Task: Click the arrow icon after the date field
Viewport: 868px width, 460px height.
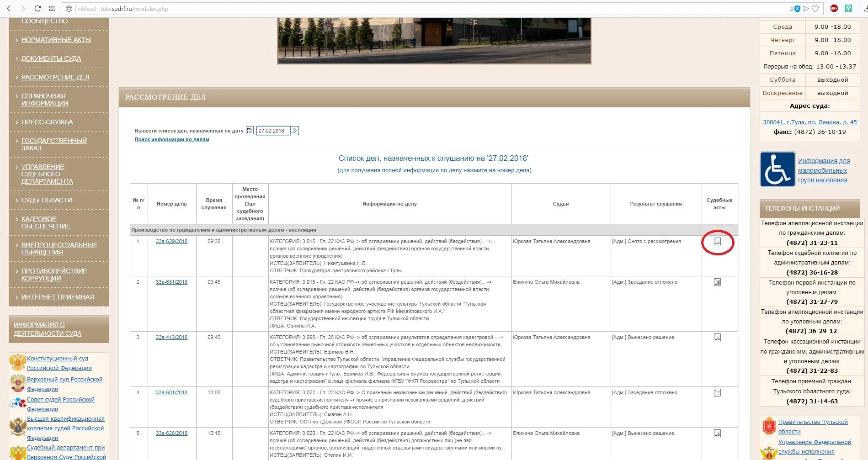Action: pos(295,131)
